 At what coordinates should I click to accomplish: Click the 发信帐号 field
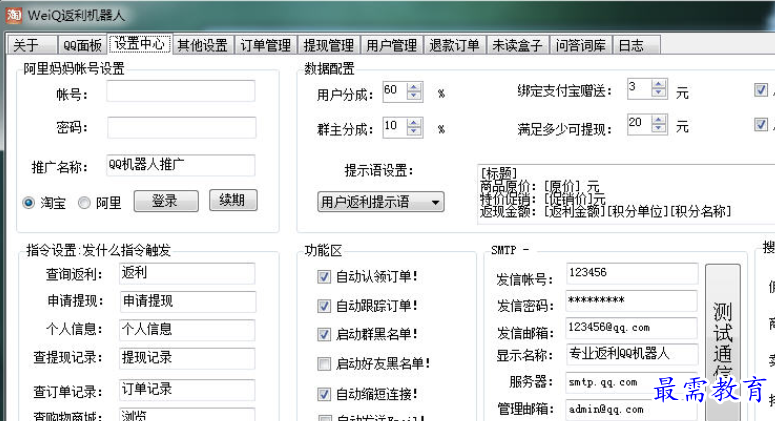click(632, 273)
